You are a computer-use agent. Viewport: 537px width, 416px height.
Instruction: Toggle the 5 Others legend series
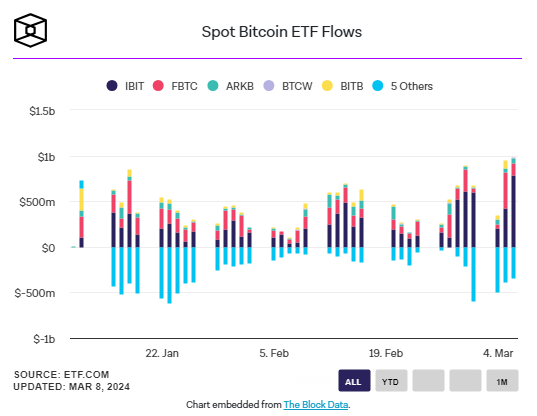[402, 86]
